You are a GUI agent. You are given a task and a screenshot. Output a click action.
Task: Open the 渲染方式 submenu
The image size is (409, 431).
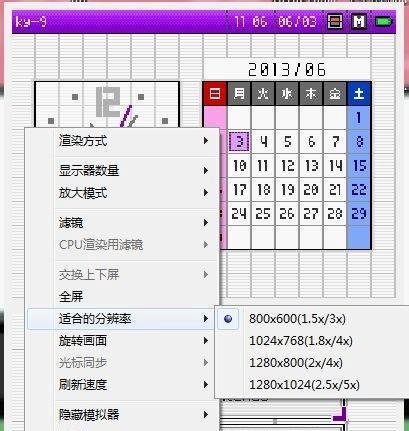click(123, 141)
